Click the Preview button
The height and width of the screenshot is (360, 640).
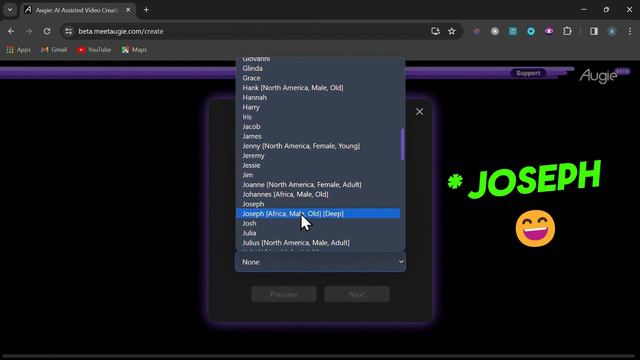(x=284, y=294)
